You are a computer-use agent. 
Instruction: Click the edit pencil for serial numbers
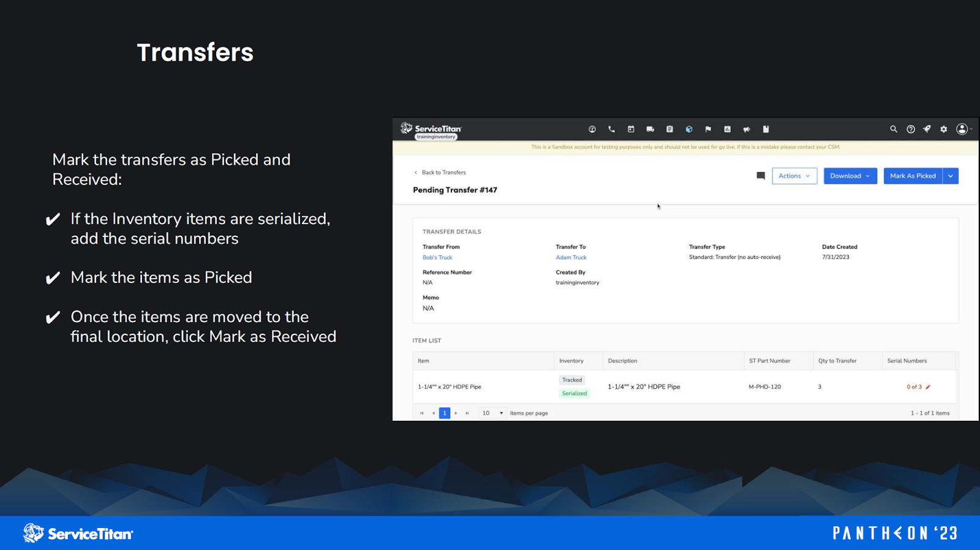tap(928, 387)
